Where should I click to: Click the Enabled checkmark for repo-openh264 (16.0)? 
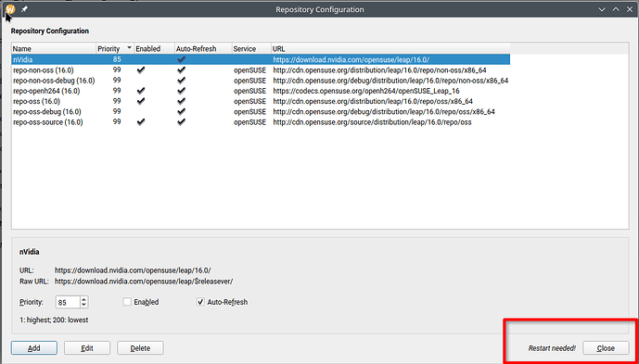(141, 91)
